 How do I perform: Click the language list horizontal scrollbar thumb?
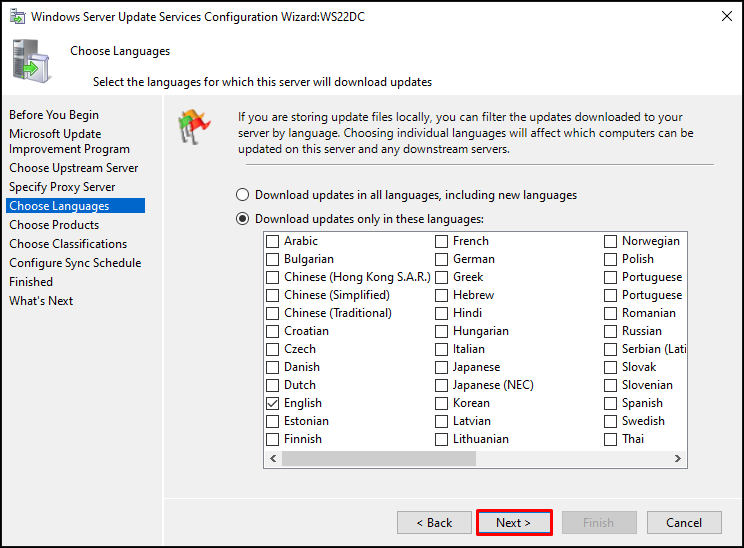(379, 458)
